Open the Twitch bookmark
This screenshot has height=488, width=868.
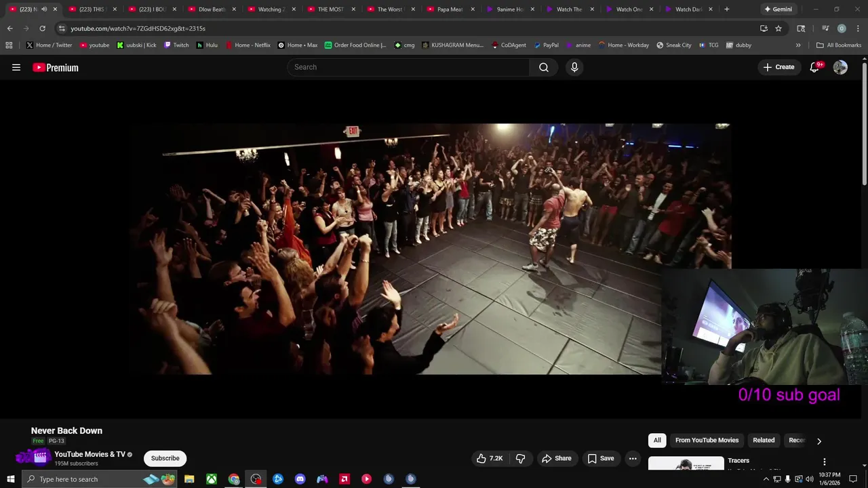click(176, 45)
